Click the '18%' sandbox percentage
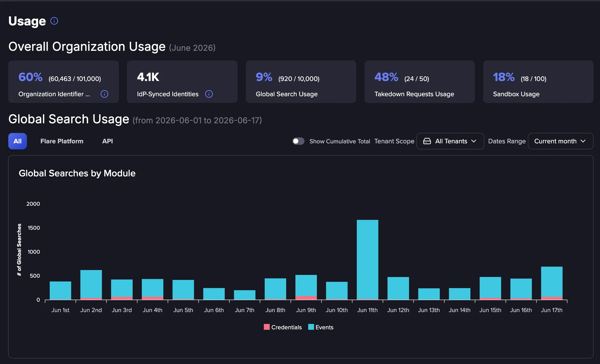Image resolution: width=600 pixels, height=364 pixels. pyautogui.click(x=504, y=77)
